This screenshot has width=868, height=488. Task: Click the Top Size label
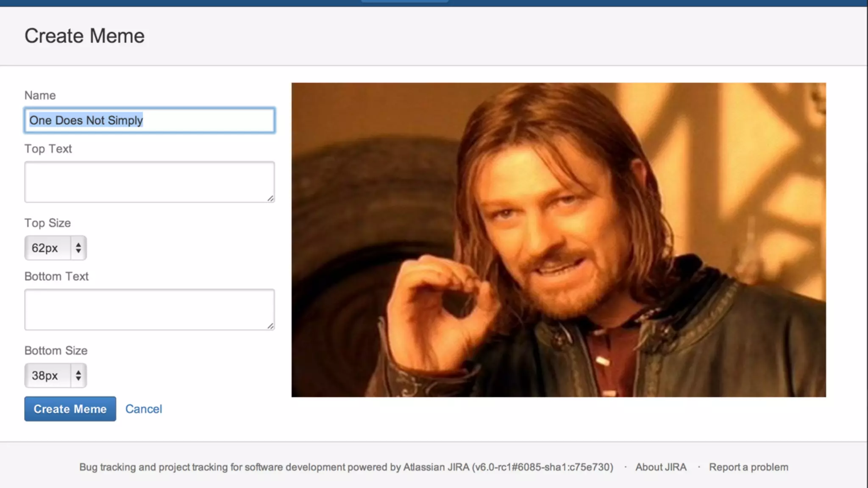(x=47, y=223)
